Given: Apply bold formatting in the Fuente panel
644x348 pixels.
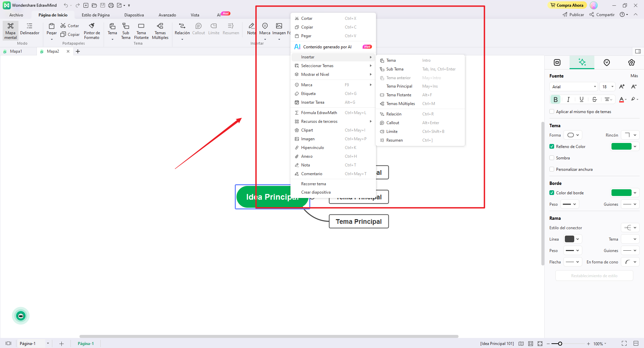Looking at the screenshot, I should (555, 99).
